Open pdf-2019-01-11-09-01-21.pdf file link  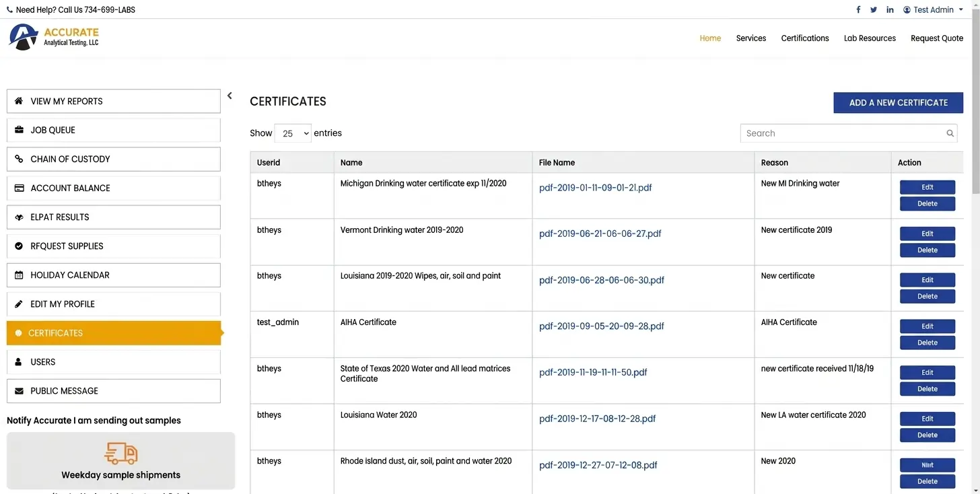[595, 188]
